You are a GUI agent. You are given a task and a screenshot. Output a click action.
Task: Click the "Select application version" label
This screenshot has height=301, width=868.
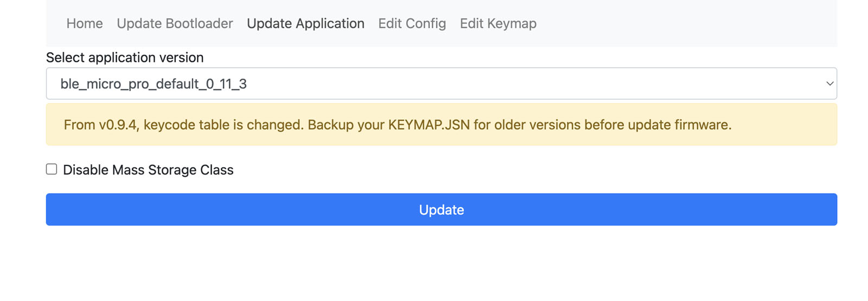125,57
